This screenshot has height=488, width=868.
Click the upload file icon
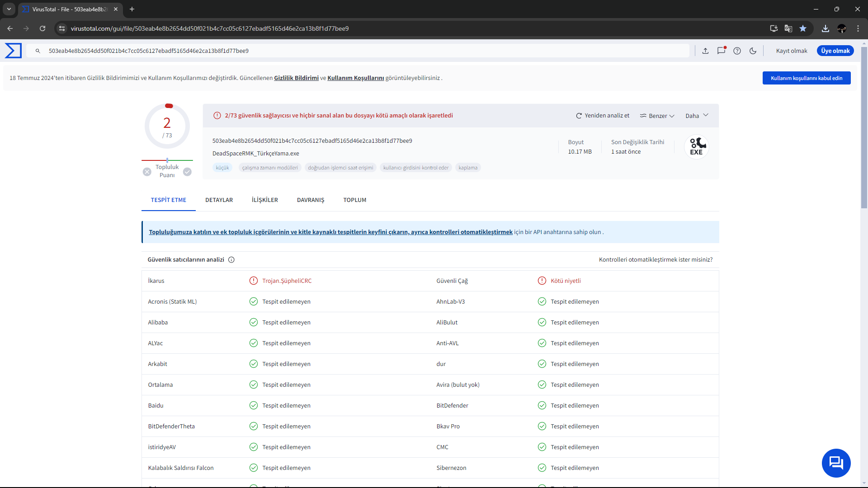pos(705,51)
